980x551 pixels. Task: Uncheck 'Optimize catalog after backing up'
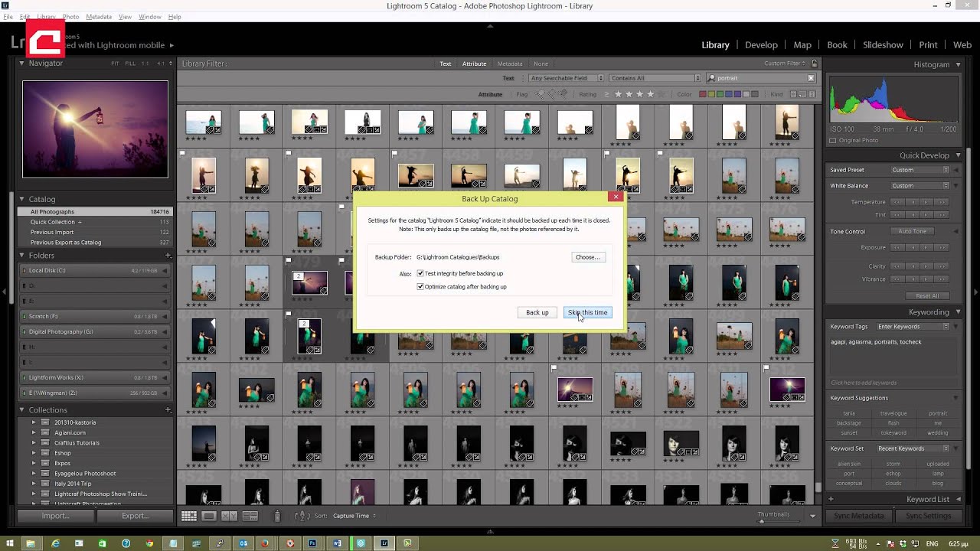click(x=420, y=287)
